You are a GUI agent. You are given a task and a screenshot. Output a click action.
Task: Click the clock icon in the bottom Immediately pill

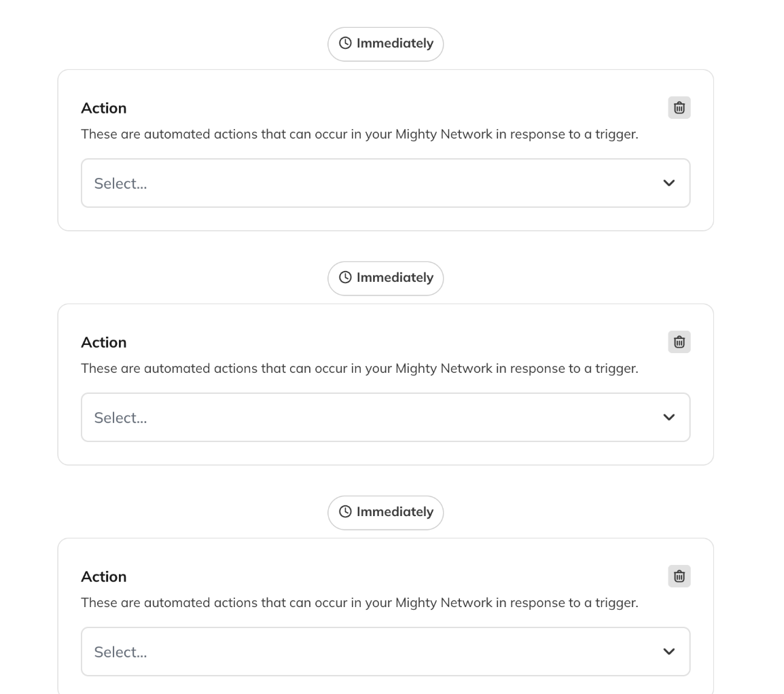(x=345, y=511)
